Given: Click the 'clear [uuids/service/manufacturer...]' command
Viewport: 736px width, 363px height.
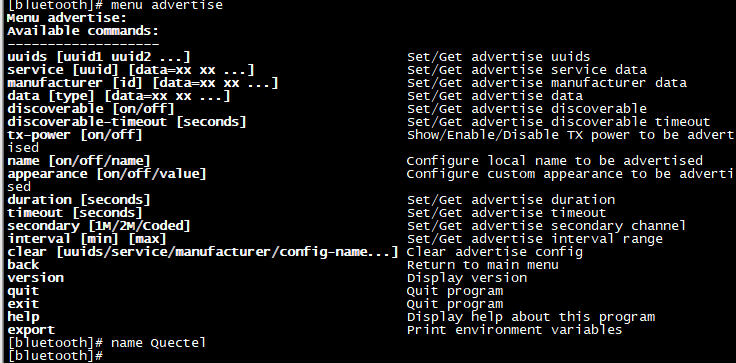Looking at the screenshot, I should point(203,252).
